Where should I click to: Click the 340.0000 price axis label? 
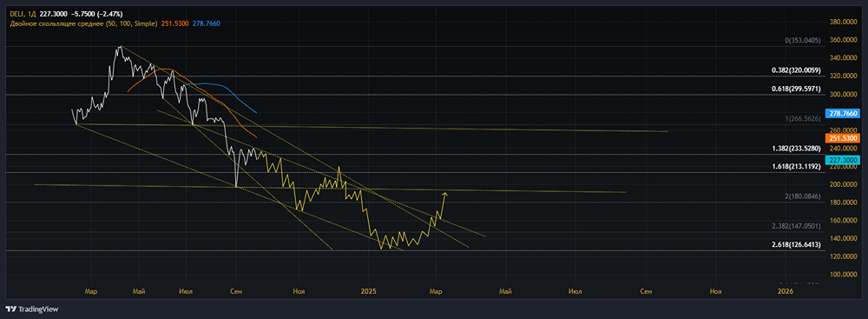tap(843, 57)
